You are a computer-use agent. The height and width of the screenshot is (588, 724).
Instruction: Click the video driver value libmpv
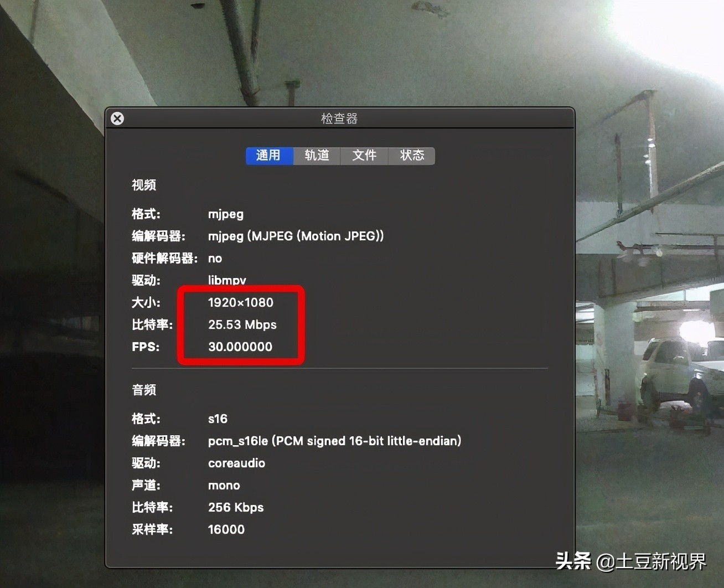point(227,280)
